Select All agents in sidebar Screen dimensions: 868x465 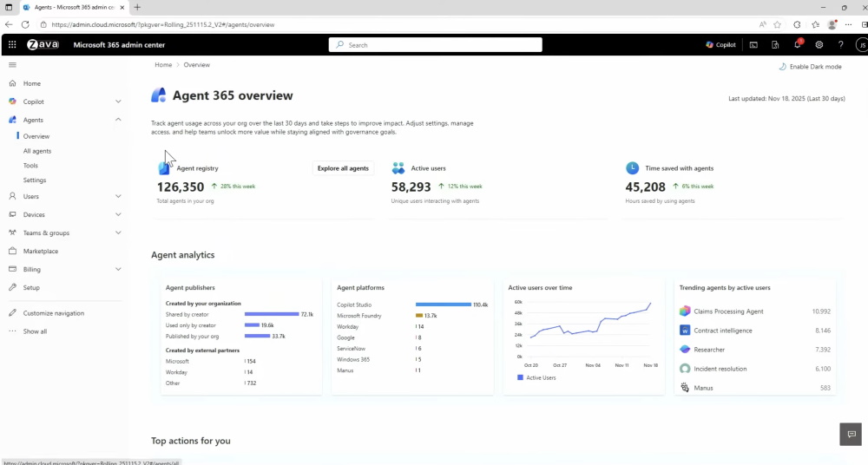click(37, 151)
